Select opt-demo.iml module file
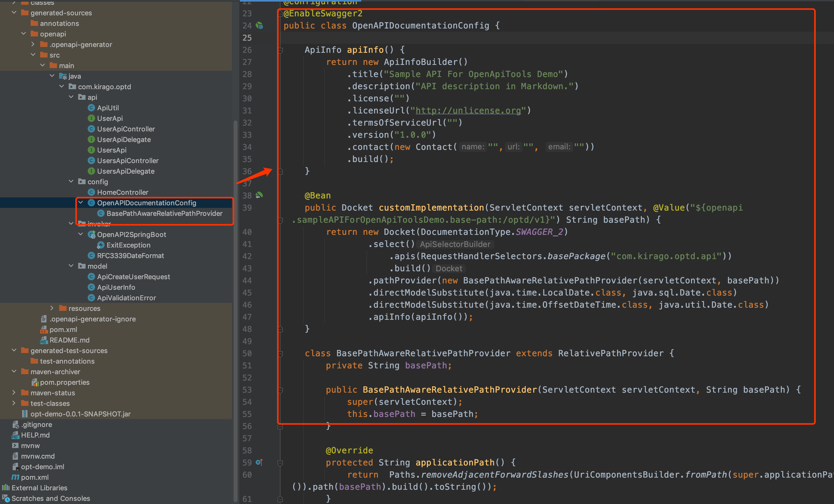Viewport: 834px width, 504px height. click(x=42, y=467)
